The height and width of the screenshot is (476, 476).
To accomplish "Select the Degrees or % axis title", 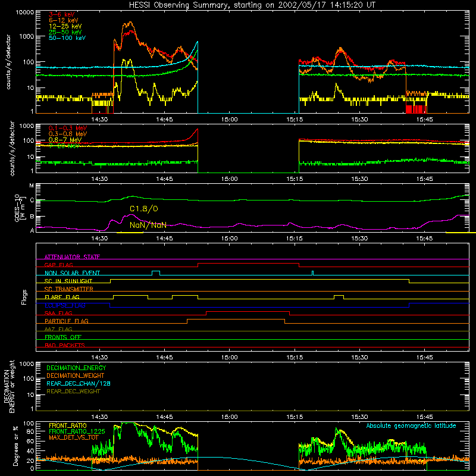I will (x=15, y=446).
